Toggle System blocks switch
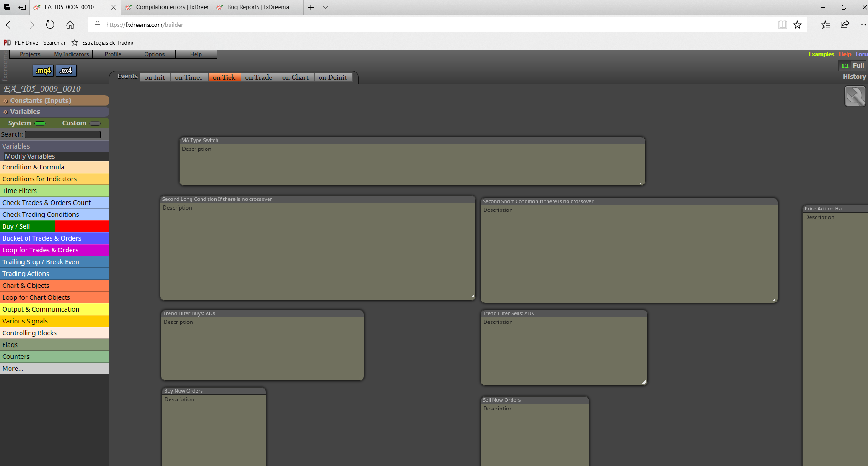This screenshot has height=466, width=868. click(40, 123)
